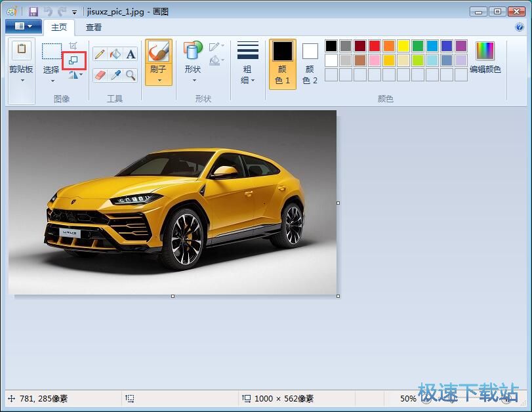Click the 剪贴板 paste clipboard icon
Image resolution: width=532 pixels, height=412 pixels.
22,50
